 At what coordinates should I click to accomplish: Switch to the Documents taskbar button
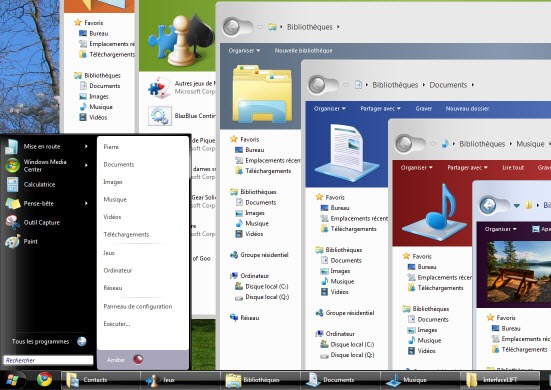click(x=340, y=380)
